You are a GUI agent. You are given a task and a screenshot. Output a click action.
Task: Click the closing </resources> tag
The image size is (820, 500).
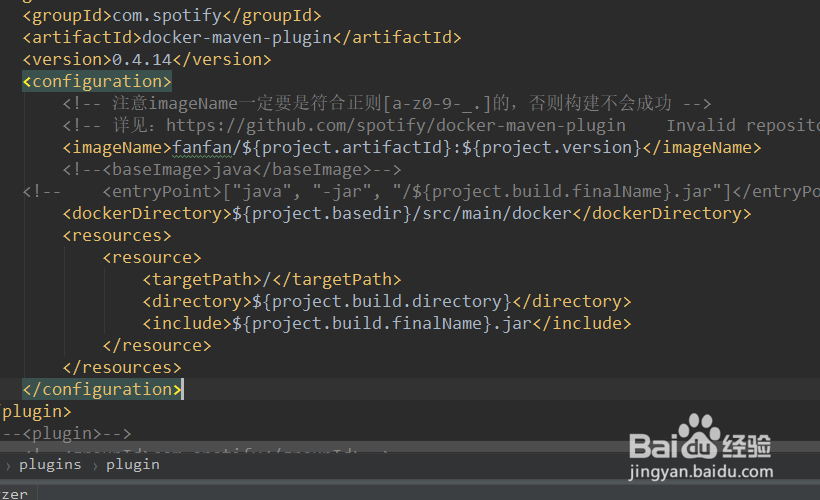point(122,367)
